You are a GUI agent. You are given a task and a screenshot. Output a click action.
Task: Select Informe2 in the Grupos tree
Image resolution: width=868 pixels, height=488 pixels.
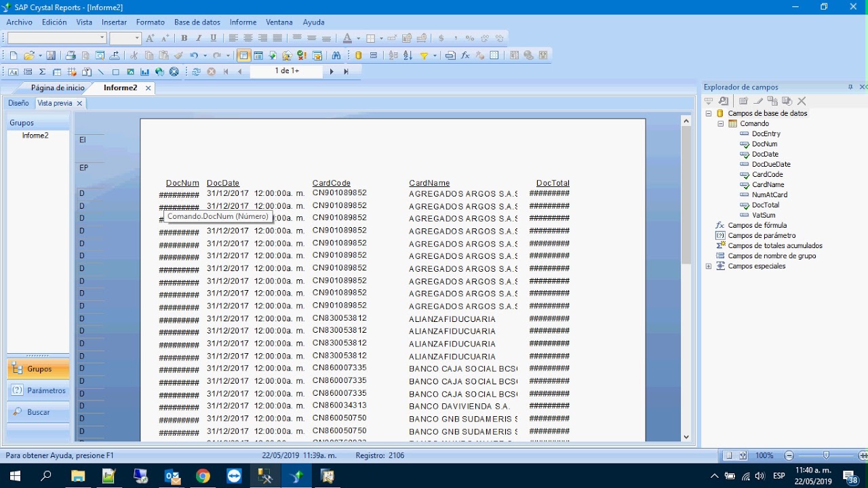[x=35, y=136]
